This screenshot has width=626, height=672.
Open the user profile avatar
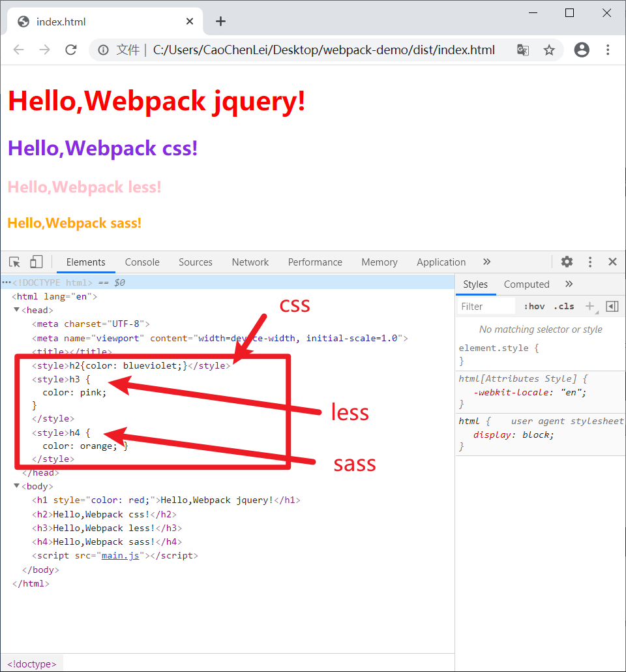[582, 50]
